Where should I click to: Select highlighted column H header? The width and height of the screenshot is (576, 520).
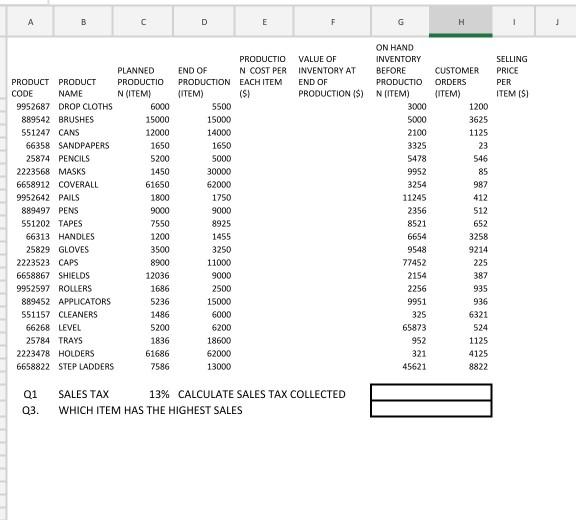pyautogui.click(x=461, y=22)
